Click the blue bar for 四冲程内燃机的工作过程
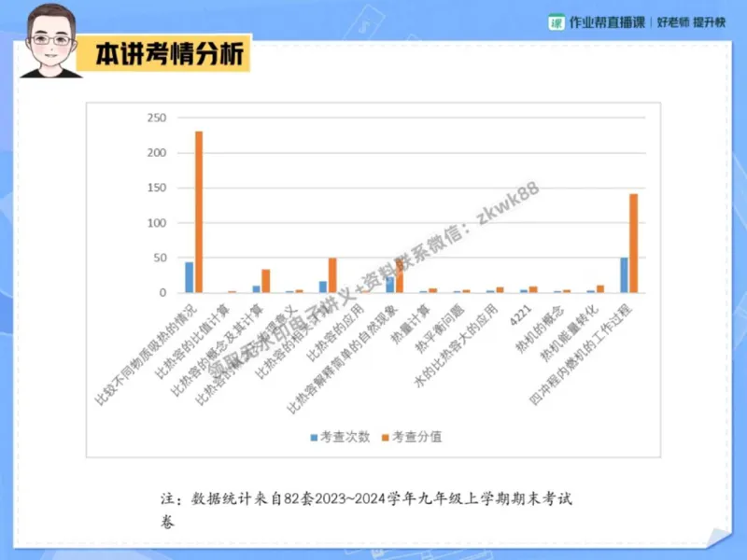 624,275
